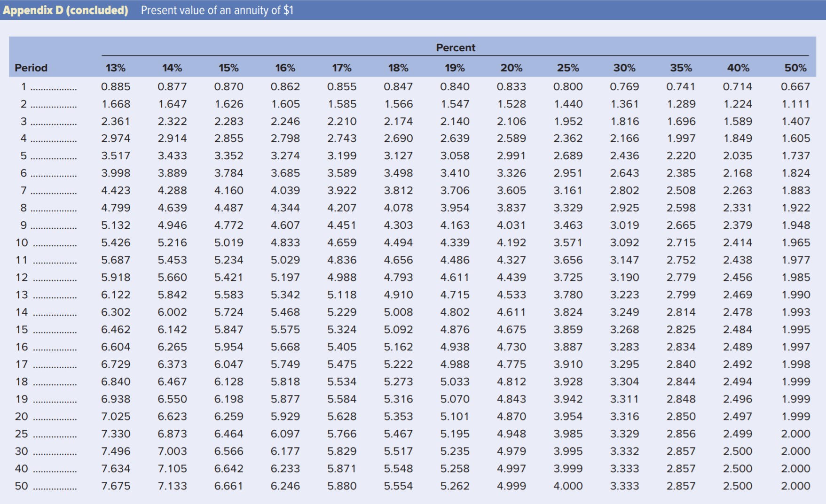826x504 pixels.
Task: Click value 5.316 in period 19 row
Action: pos(398,399)
